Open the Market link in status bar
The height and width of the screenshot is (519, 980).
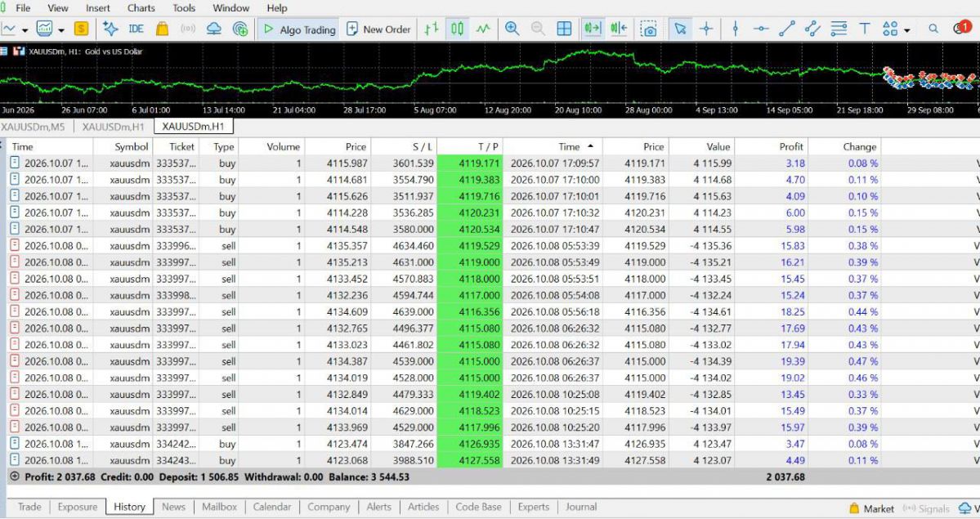click(872, 508)
